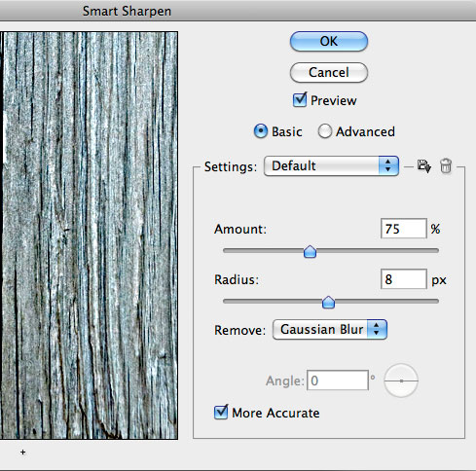Click the save settings disk icon
Screen dimensions: 476x471
pos(423,166)
